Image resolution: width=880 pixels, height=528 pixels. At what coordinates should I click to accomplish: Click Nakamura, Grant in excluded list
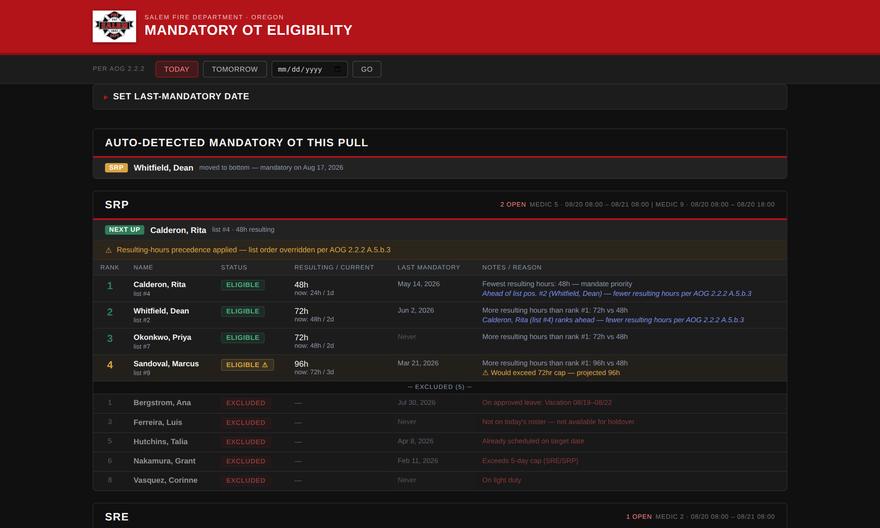click(x=164, y=461)
